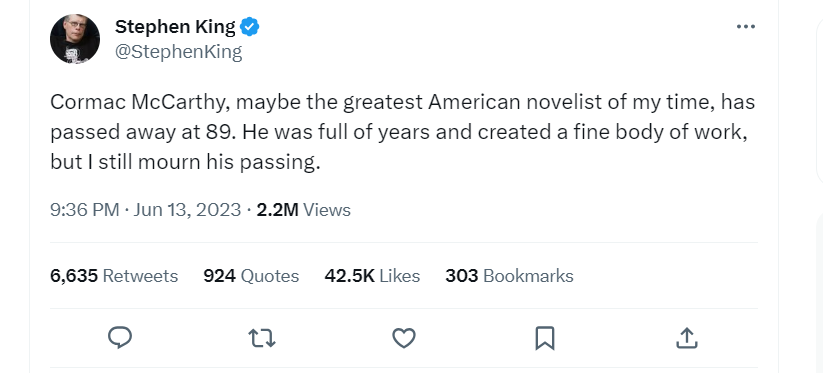Screen dimensions: 823x373
Task: Open the @StephenKing handle link
Action: click(178, 52)
